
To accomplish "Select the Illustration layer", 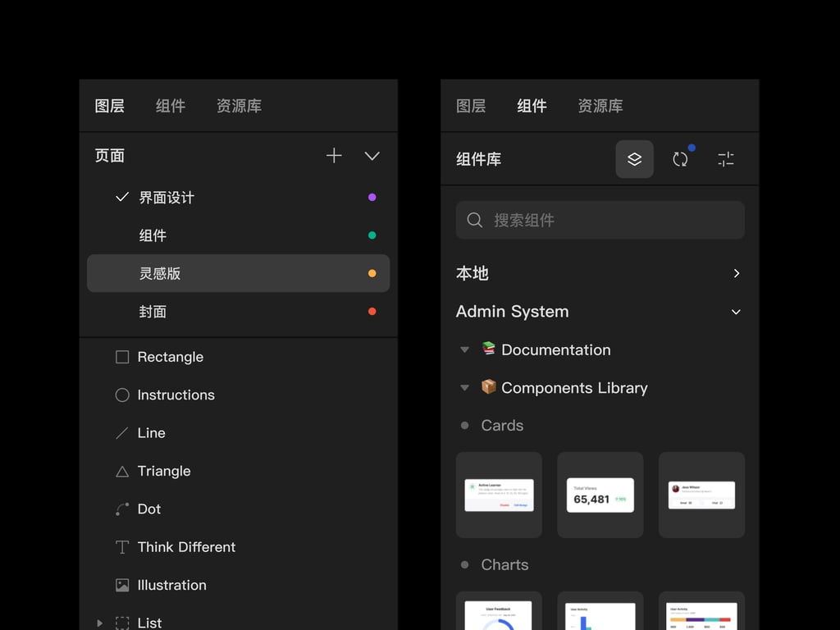I will coord(239,585).
